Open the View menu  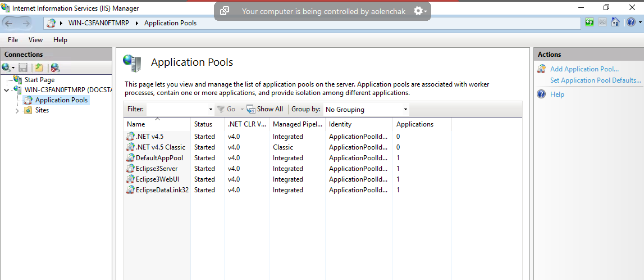(x=36, y=40)
